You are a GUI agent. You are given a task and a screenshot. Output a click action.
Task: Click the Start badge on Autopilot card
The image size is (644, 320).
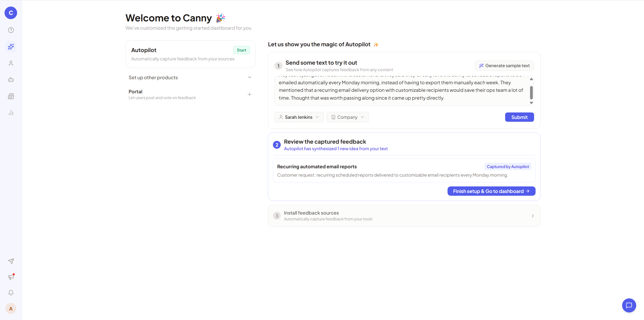click(x=242, y=50)
